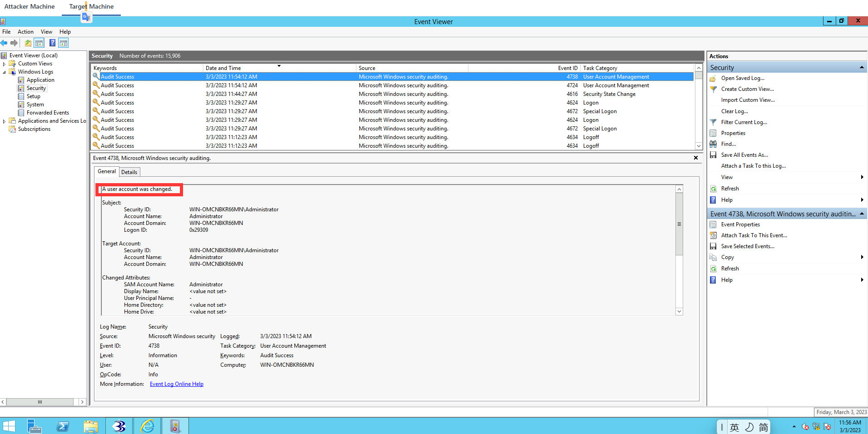Open the View menu in menu bar
The width and height of the screenshot is (868, 434).
pyautogui.click(x=46, y=32)
